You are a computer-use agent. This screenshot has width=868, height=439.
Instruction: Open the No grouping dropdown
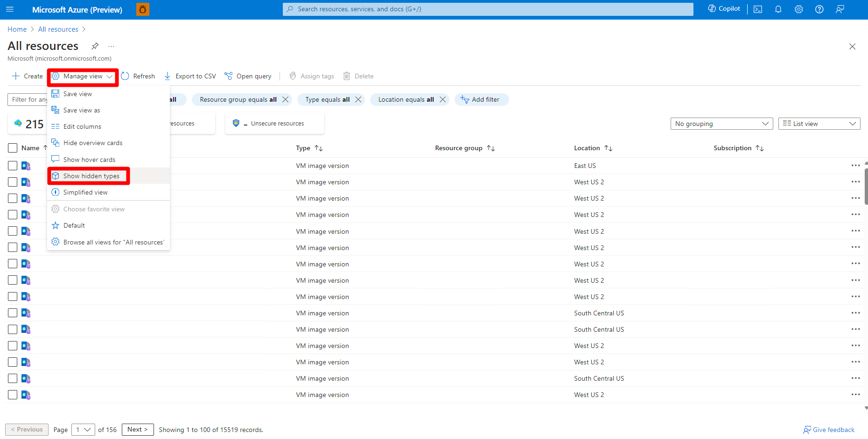point(721,124)
